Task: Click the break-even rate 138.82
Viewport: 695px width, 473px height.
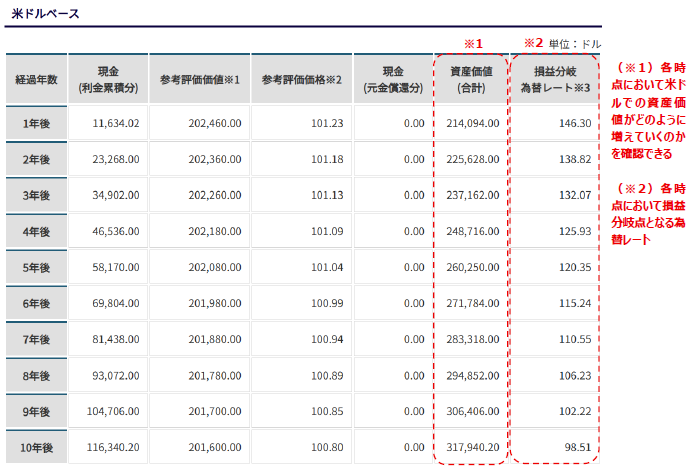Action: (x=575, y=159)
